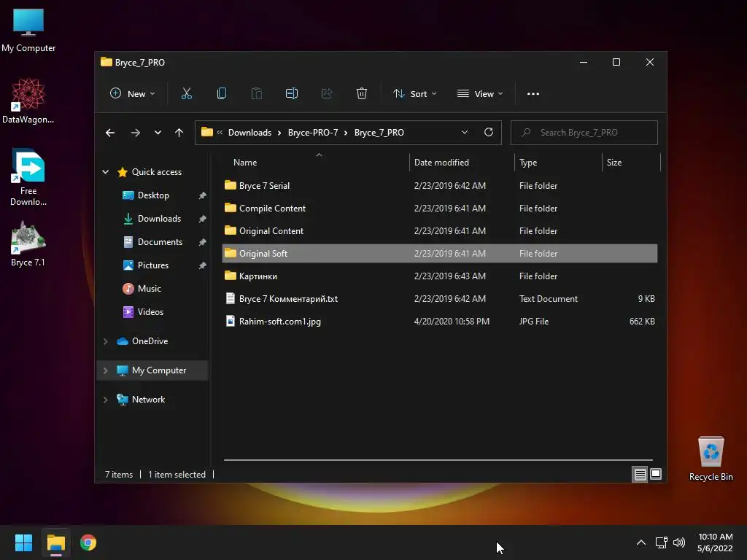Open the volume speaker tray icon
This screenshot has width=747, height=560.
(x=679, y=542)
